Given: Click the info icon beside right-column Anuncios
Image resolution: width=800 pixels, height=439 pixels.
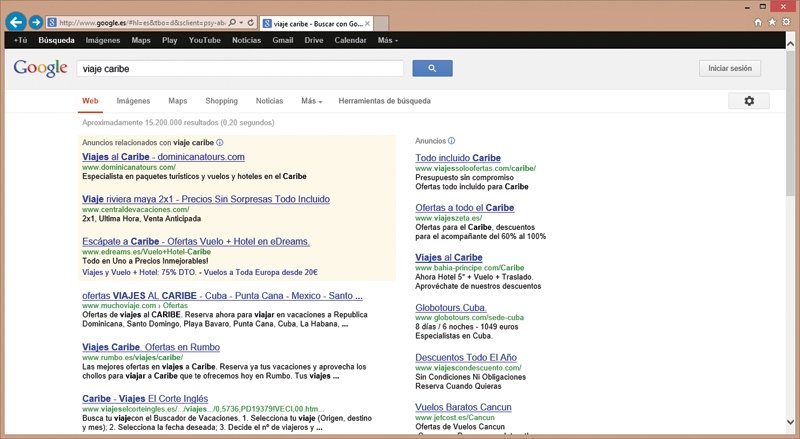Looking at the screenshot, I should point(452,141).
